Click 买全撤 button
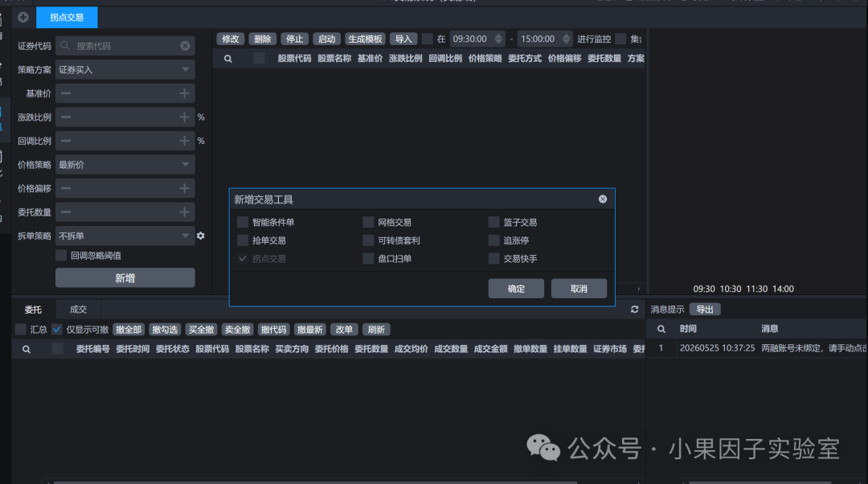Screen dimensions: 868x484 click(x=201, y=330)
